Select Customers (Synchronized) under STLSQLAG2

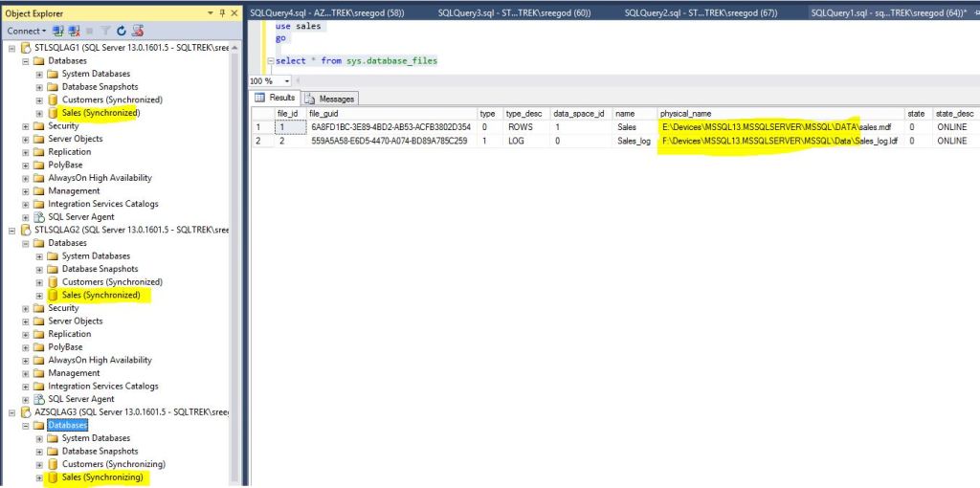[x=111, y=282]
